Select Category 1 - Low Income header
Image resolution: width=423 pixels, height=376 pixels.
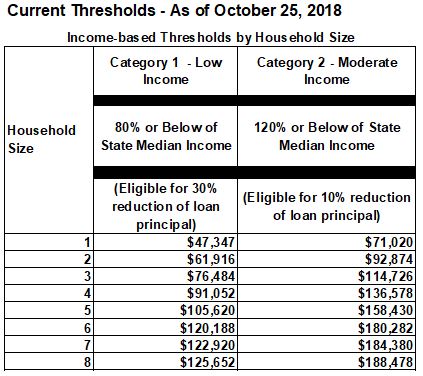[x=166, y=71]
